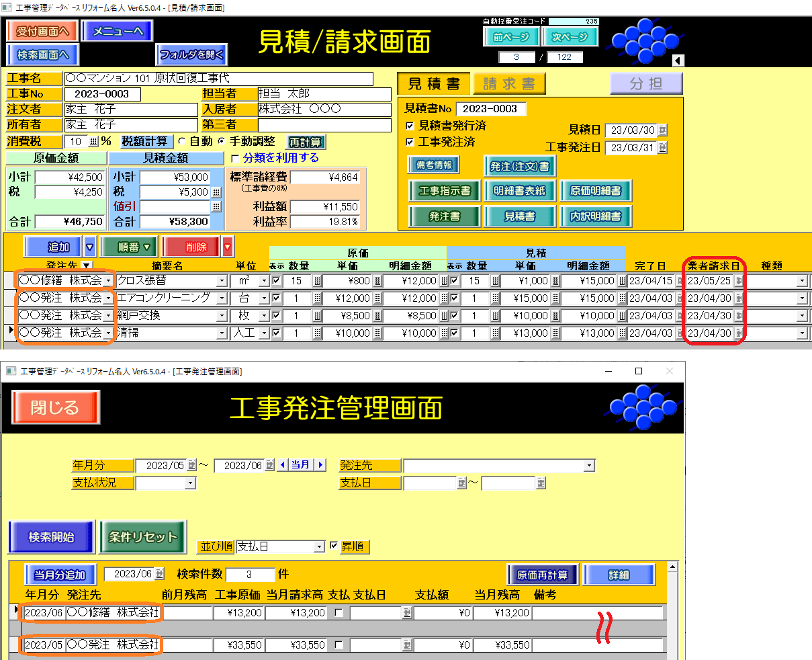
Task: Expand the 発注先 dropdown in search filters
Action: point(589,466)
